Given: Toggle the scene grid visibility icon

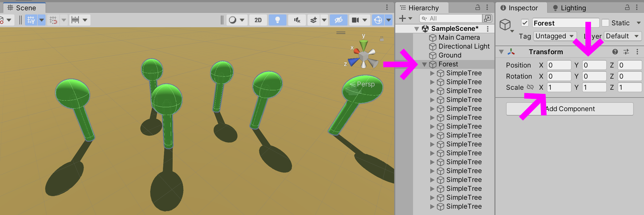Looking at the screenshot, I should click(x=31, y=20).
